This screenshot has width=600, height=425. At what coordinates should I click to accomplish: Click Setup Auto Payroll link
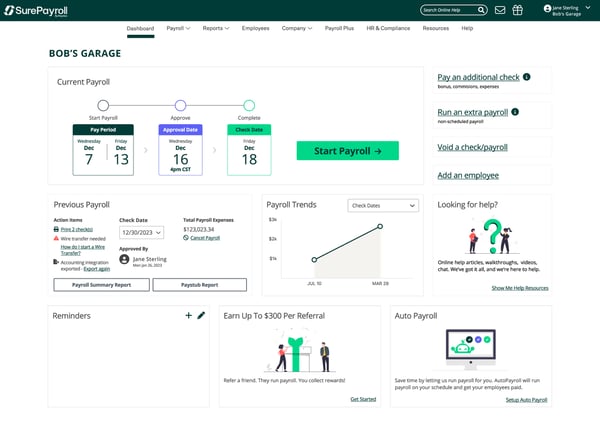point(526,400)
